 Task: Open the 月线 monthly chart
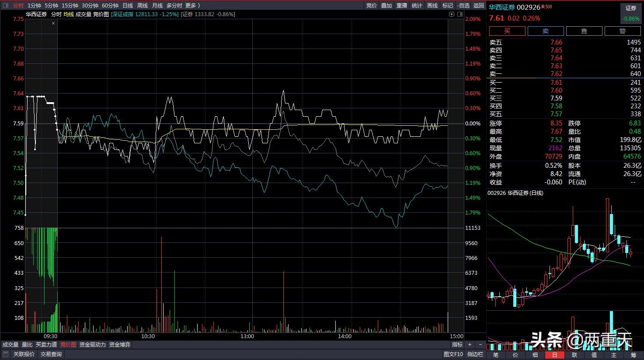157,5
